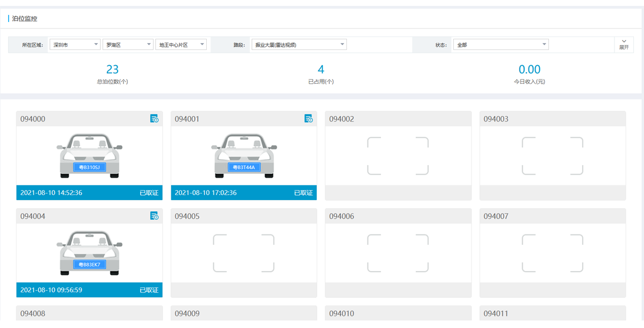Click the car image with plate 粤B83EK7
Screen dimensions: 644x328
point(90,253)
